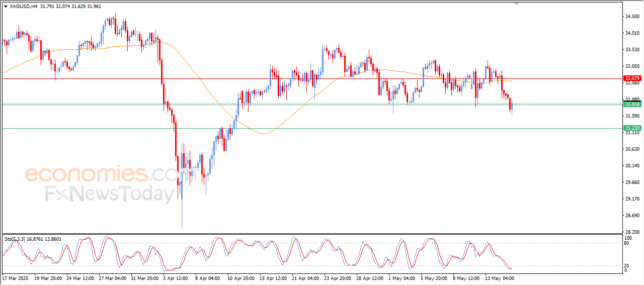
Task: Click the 100 level on stochastic scale
Action: pyautogui.click(x=628, y=238)
